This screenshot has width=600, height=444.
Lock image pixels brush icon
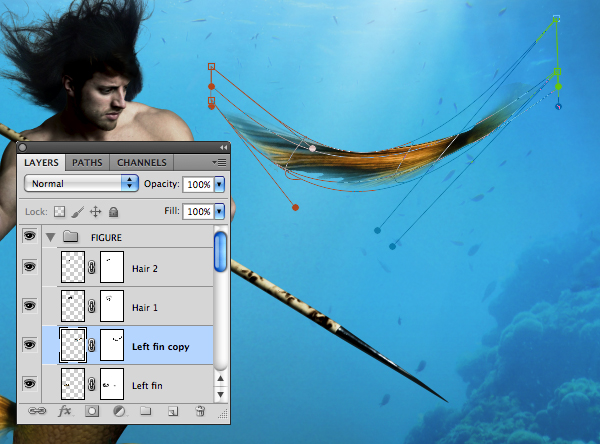point(78,212)
